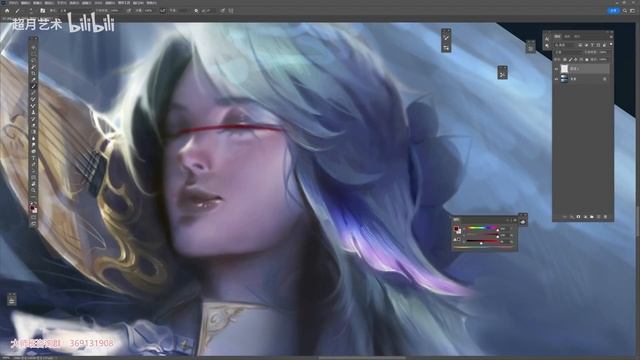
Task: Click the Opacity value field in options bar
Action: tap(115, 11)
